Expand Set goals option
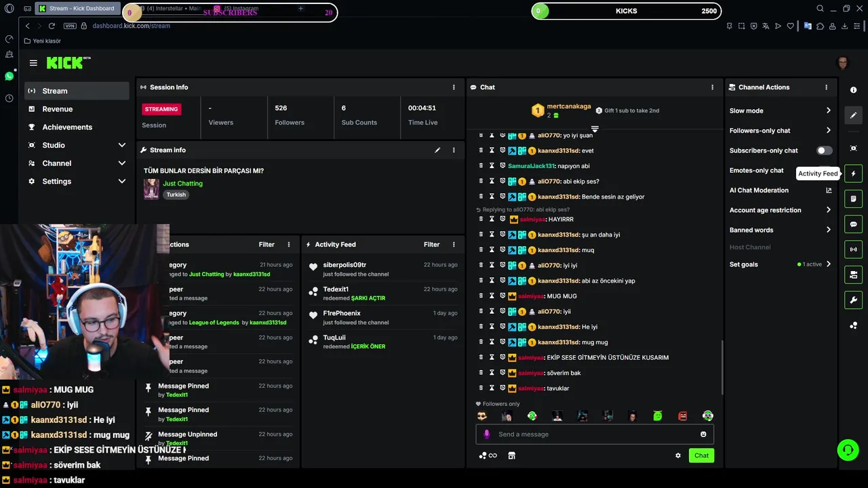 point(780,264)
